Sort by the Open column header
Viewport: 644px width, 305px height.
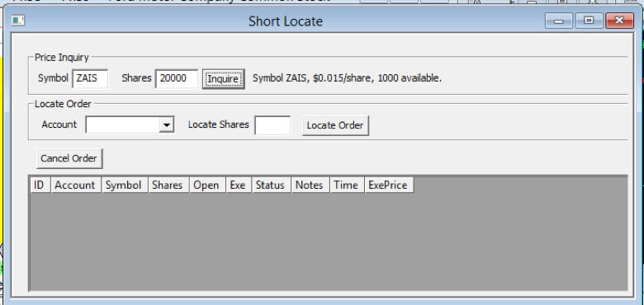pyautogui.click(x=207, y=185)
